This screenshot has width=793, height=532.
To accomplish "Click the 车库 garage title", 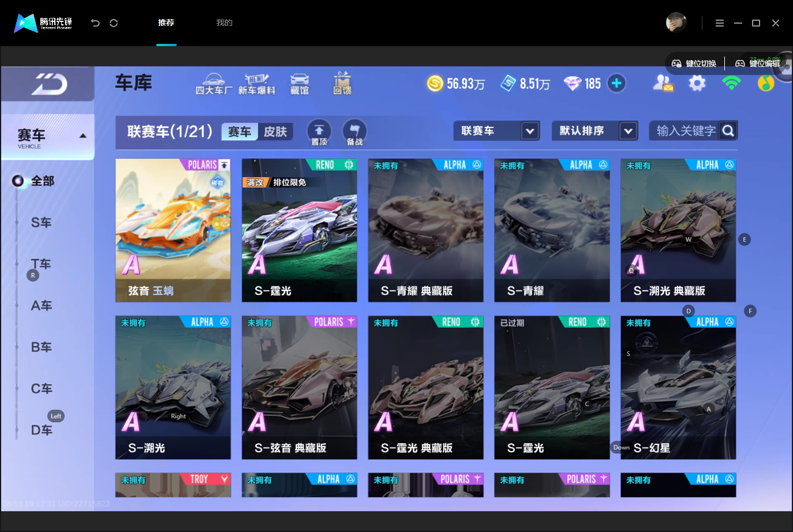I will (133, 83).
